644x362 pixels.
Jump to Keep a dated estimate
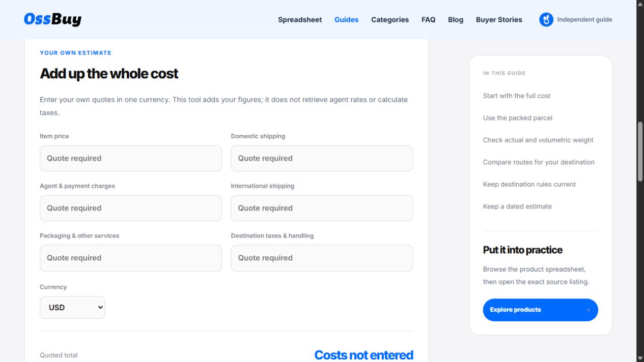point(517,206)
